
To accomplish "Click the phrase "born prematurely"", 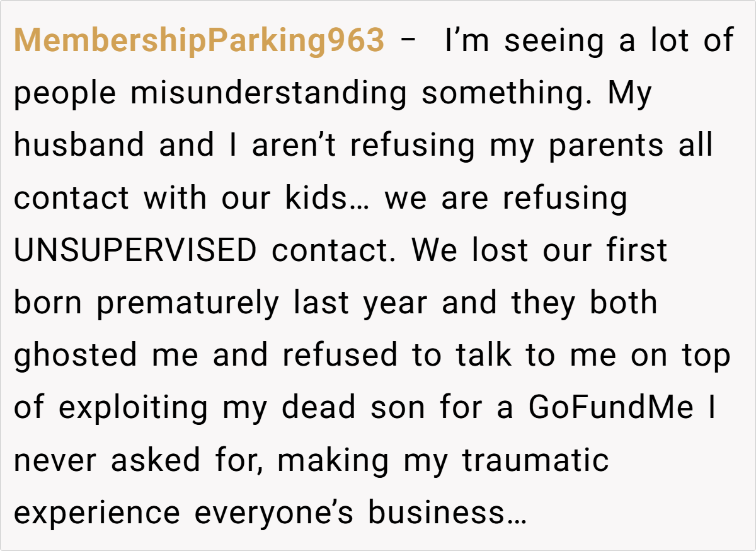I will click(146, 303).
